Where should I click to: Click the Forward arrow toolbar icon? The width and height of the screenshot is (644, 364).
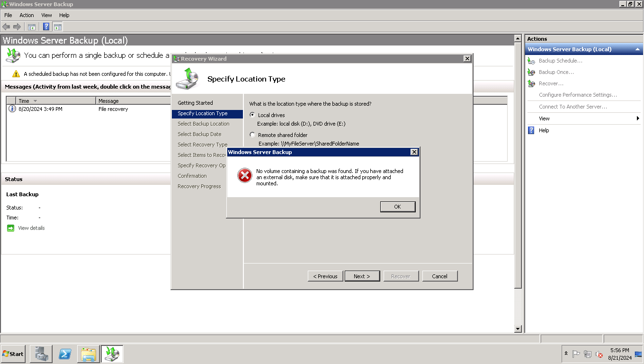17,27
